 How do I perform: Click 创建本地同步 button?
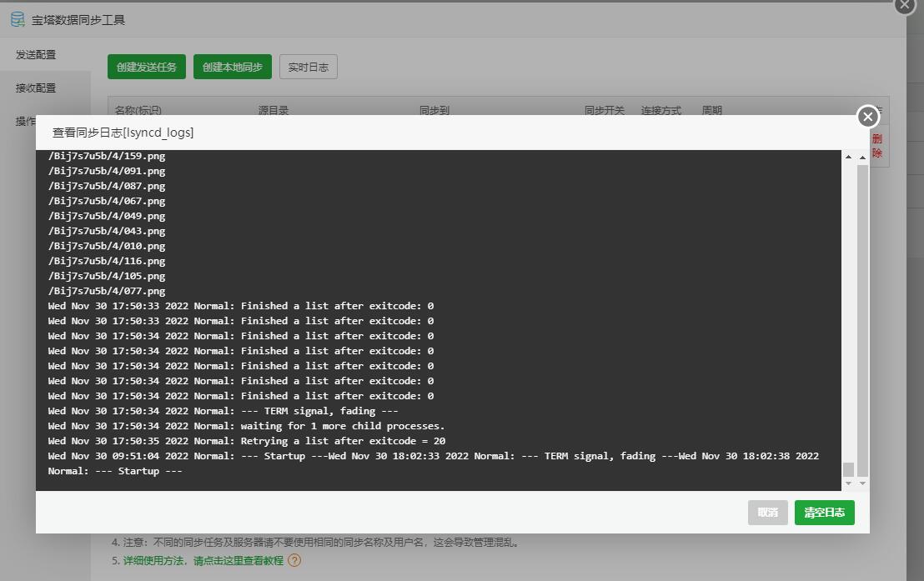pos(232,67)
